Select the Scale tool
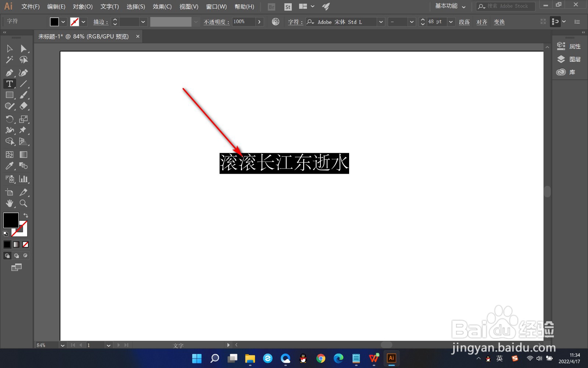 point(24,119)
